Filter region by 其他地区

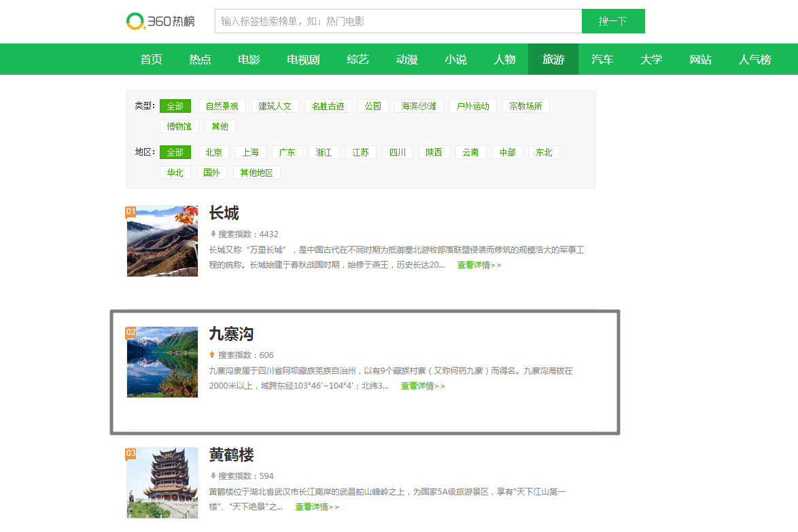[256, 173]
